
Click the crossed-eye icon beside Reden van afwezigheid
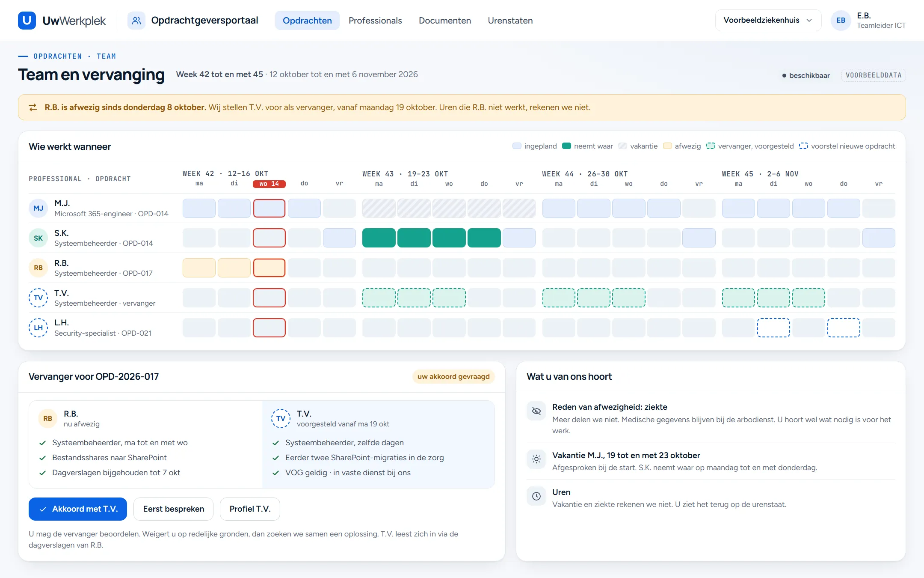[536, 411]
